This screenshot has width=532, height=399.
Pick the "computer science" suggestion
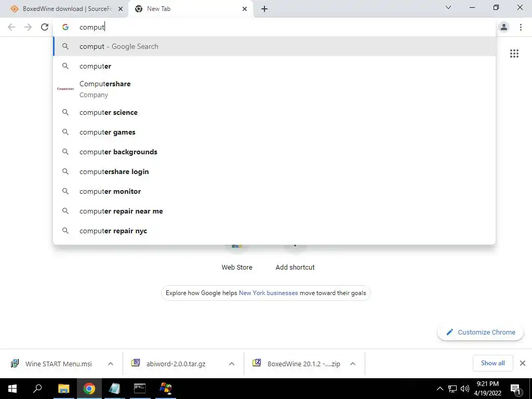click(274, 112)
